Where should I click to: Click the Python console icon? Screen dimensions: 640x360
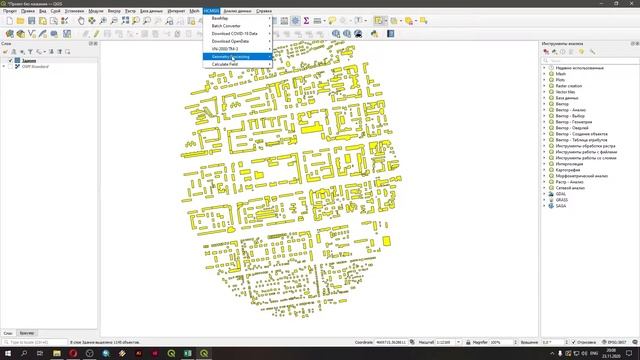point(374,34)
